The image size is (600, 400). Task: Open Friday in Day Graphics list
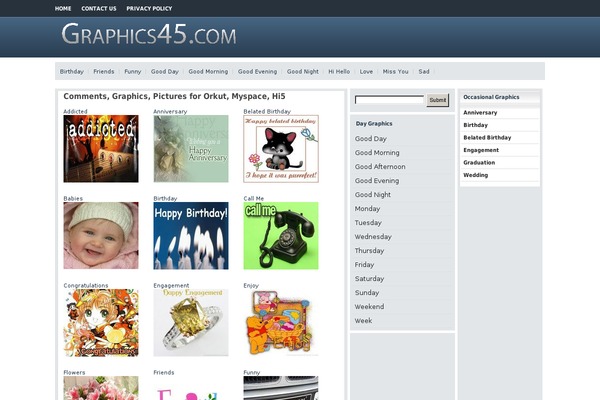364,264
